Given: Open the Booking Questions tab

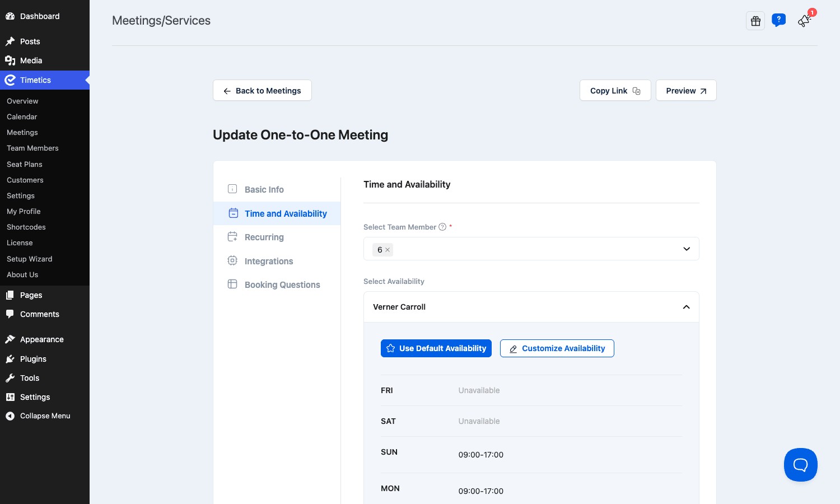Looking at the screenshot, I should (277, 284).
